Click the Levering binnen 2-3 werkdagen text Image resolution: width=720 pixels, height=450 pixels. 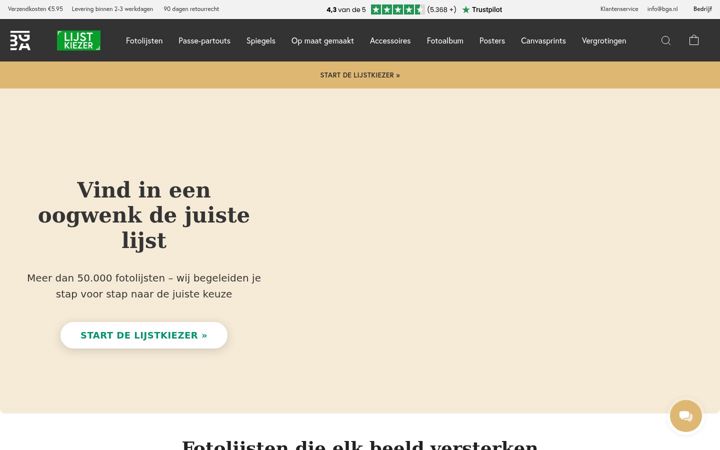click(x=112, y=9)
